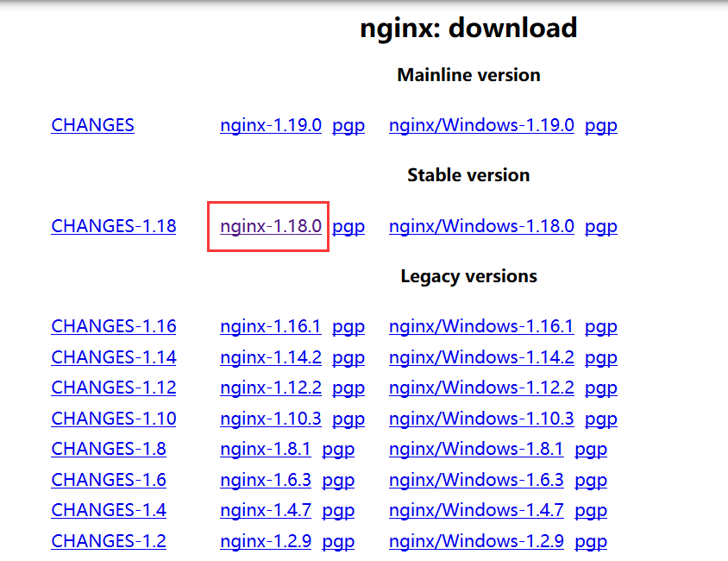Open pgp for nginx/Windows-1.6.3
728x561 pixels.
click(591, 480)
